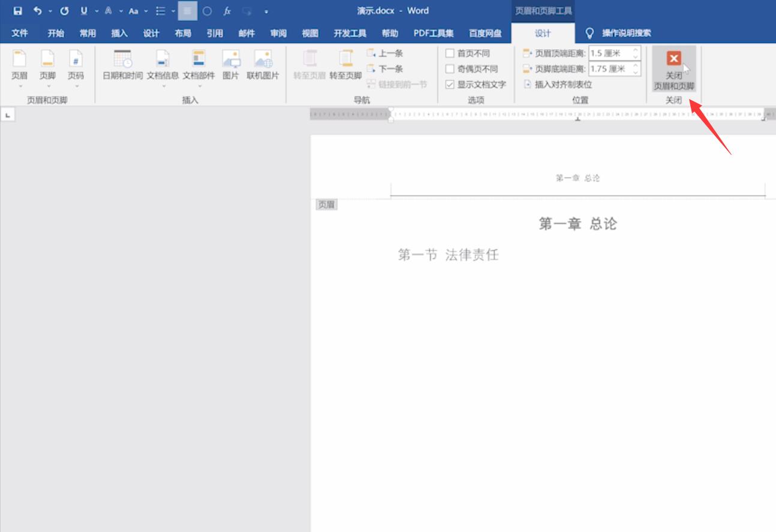Open the 邮件 tab
This screenshot has height=532, width=776.
coord(246,33)
